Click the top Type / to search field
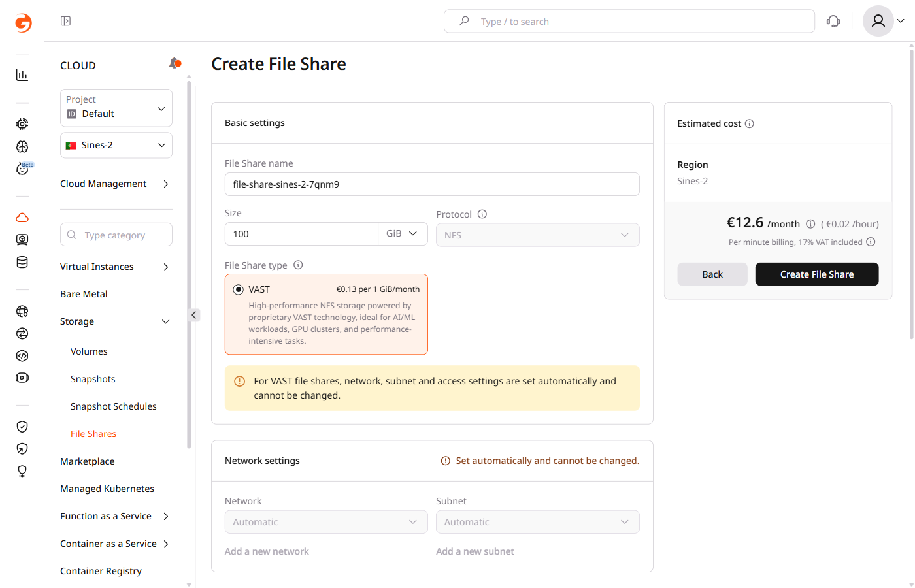This screenshot has height=588, width=915. 629,21
